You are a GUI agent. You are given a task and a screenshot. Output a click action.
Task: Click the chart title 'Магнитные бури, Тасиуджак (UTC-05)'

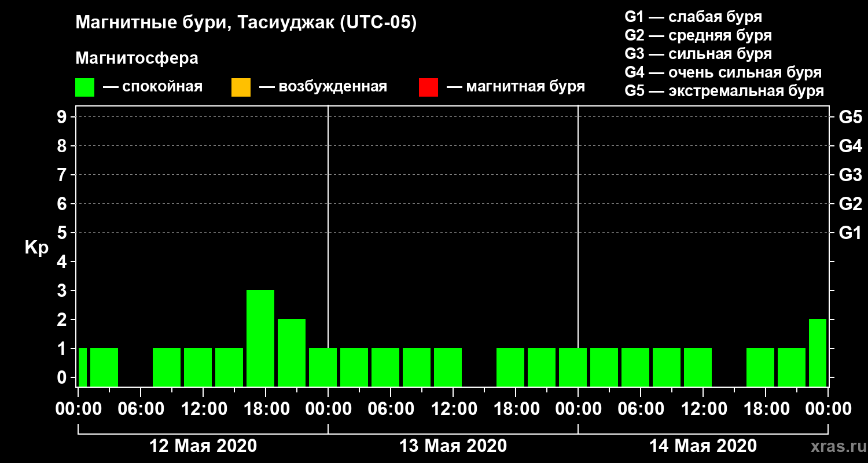pyautogui.click(x=246, y=24)
